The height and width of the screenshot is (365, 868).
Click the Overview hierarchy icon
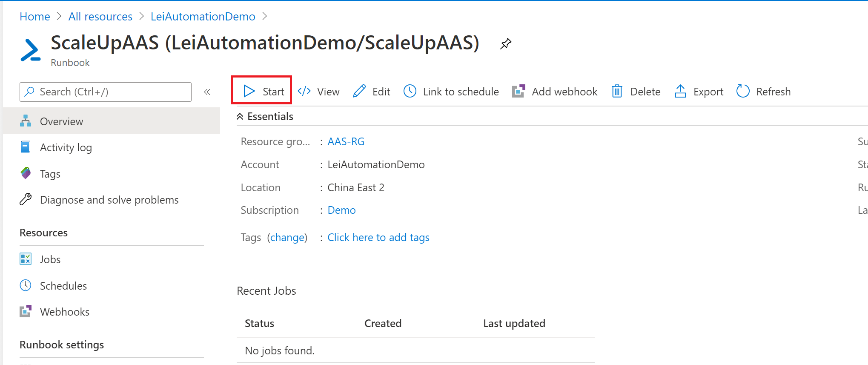pyautogui.click(x=26, y=121)
